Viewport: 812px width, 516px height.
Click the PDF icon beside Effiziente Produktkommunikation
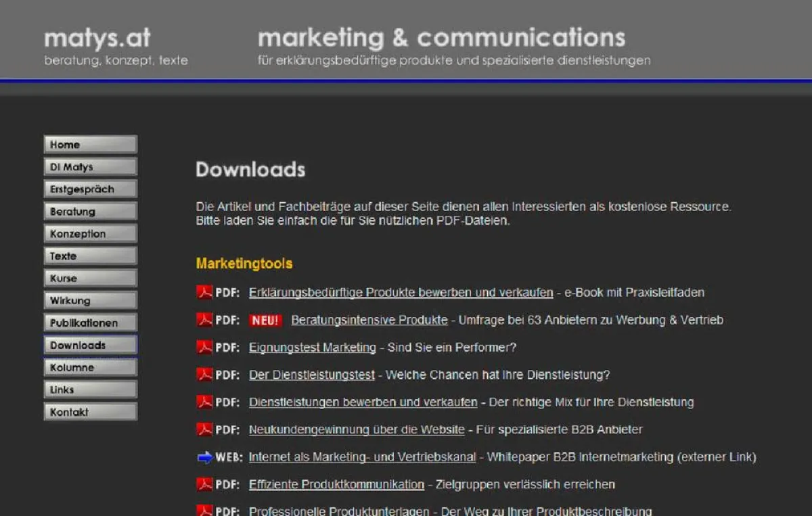203,484
